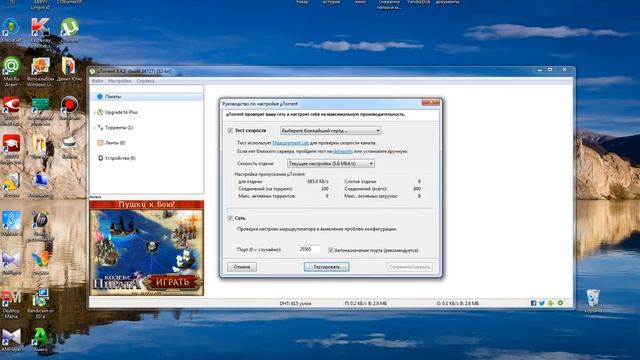This screenshot has width=640, height=360.
Task: Open the Скорость отдачи dropdown
Action: click(331, 164)
